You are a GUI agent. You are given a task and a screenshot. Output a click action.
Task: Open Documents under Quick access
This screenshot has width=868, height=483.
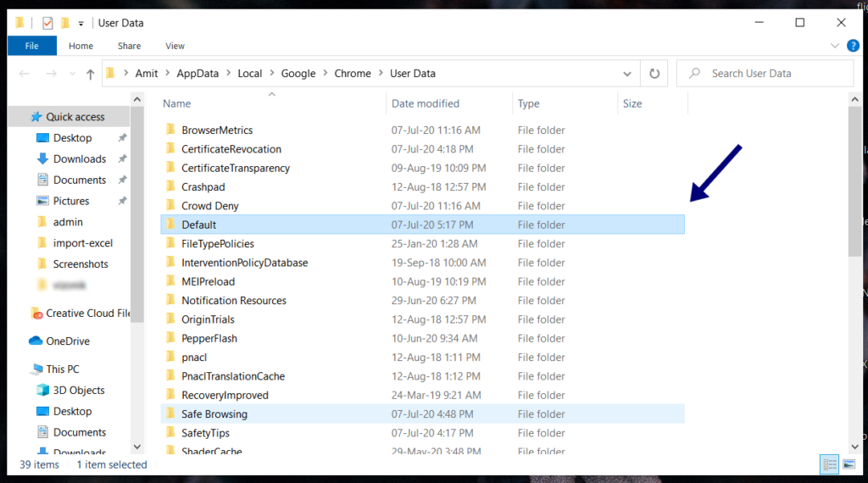pyautogui.click(x=80, y=180)
